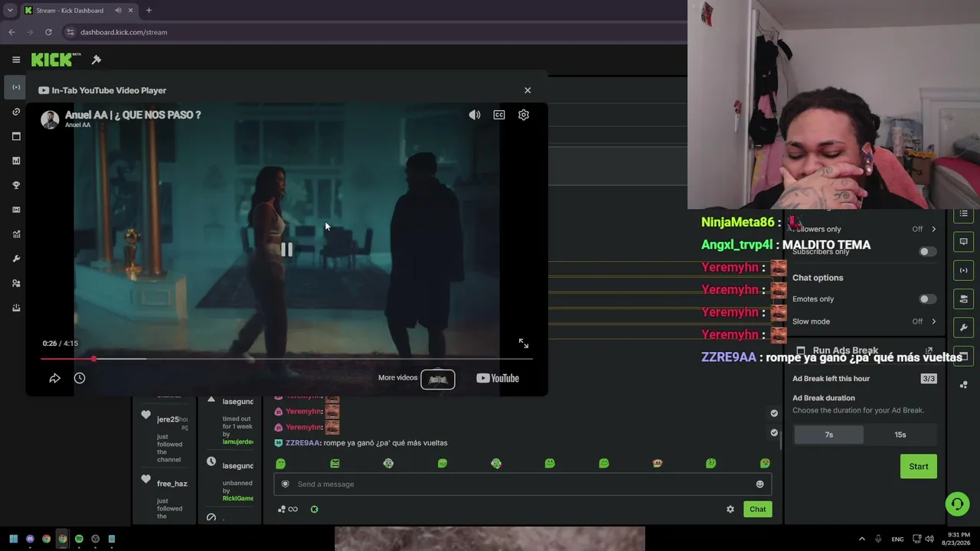980x551 pixels.
Task: Select the Stream - Kick Dashboard tab
Action: (x=79, y=10)
